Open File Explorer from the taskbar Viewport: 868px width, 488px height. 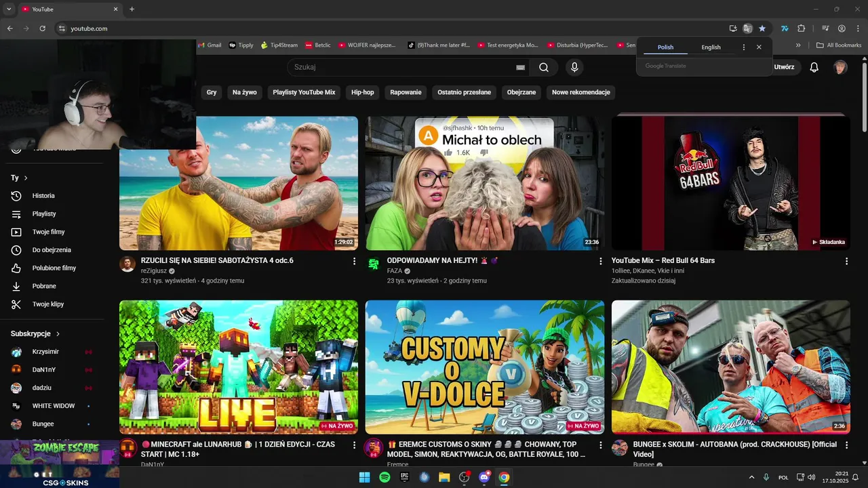click(x=444, y=477)
